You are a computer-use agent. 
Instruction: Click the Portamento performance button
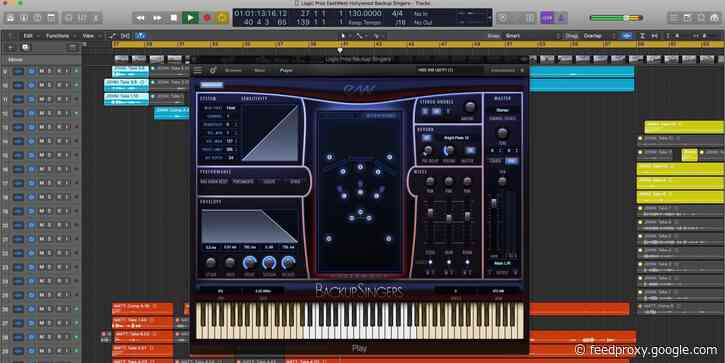pyautogui.click(x=243, y=181)
